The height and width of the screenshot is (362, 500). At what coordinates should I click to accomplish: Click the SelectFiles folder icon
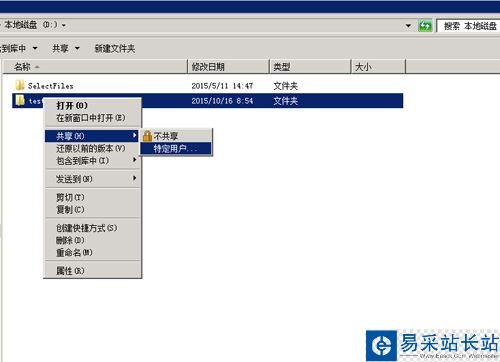(x=20, y=85)
